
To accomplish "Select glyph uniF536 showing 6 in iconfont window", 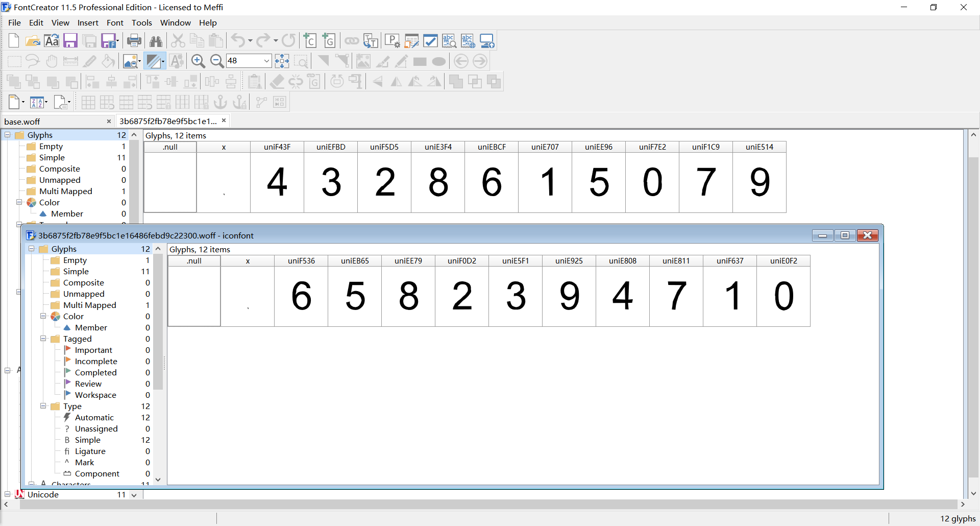I will [x=301, y=291].
